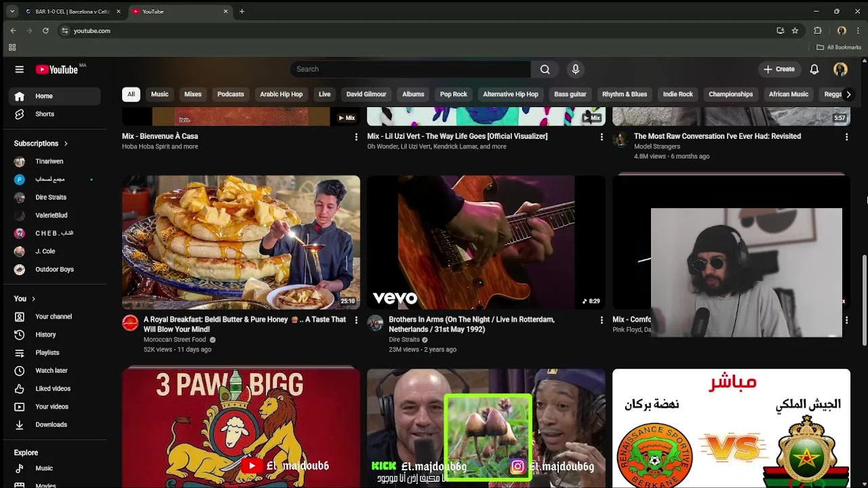Play the Brothers In Arms guitar thumbnail

486,242
